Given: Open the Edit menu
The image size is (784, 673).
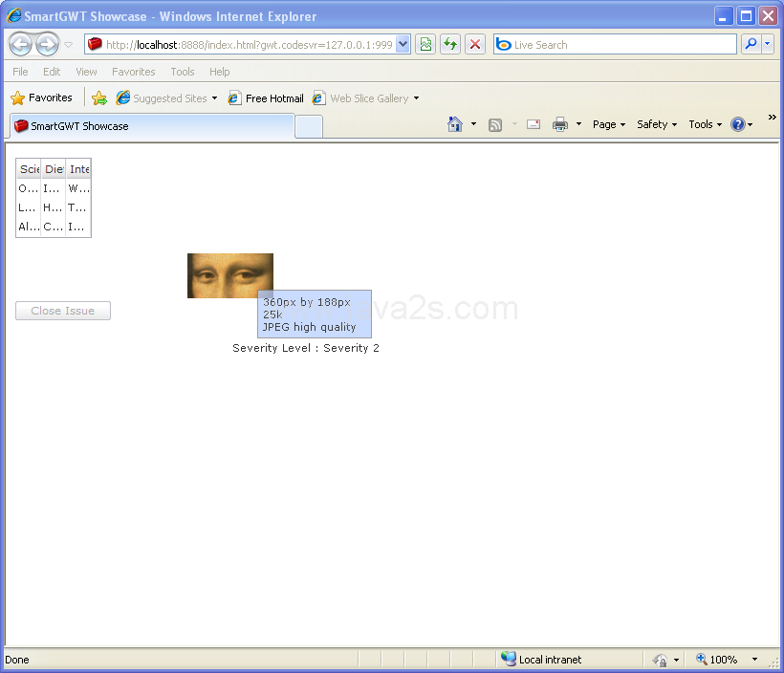Looking at the screenshot, I should coord(52,72).
